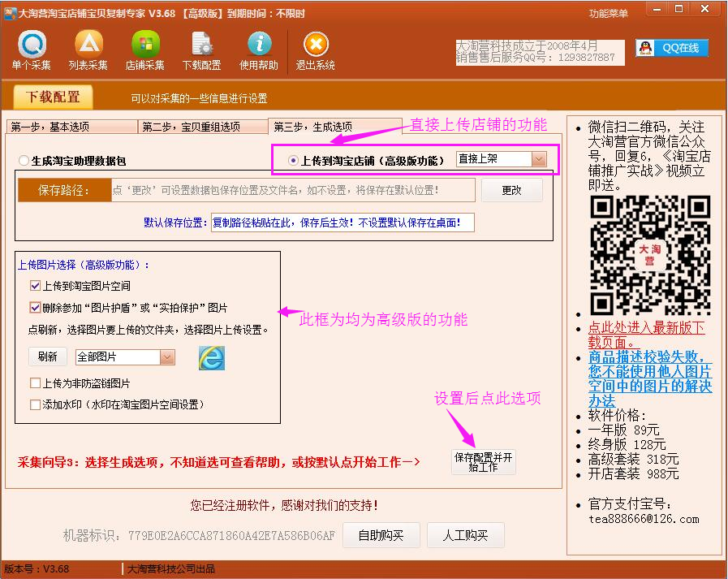Click the 版本号：V3.68 status text
The width and height of the screenshot is (728, 579).
37,568
